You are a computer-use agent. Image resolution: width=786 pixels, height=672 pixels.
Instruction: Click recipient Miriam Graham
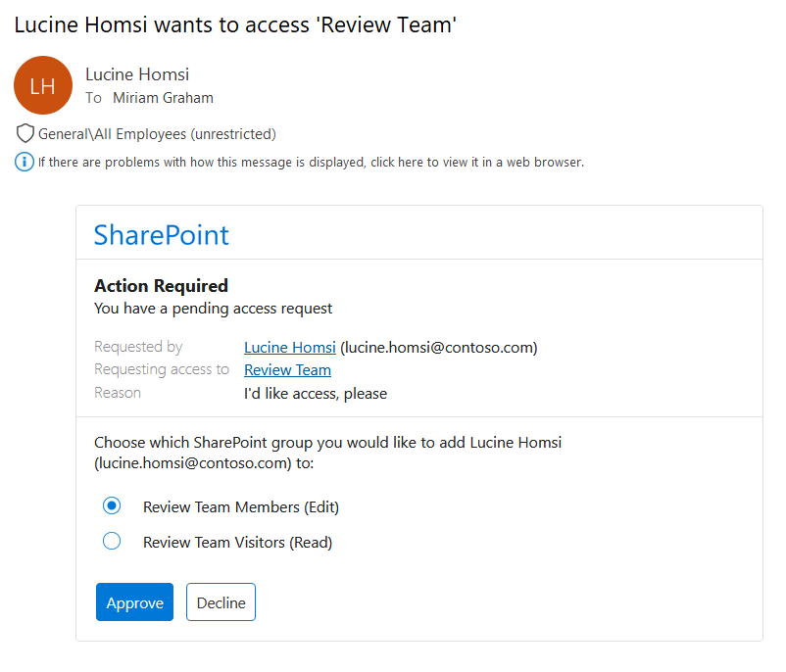click(163, 98)
